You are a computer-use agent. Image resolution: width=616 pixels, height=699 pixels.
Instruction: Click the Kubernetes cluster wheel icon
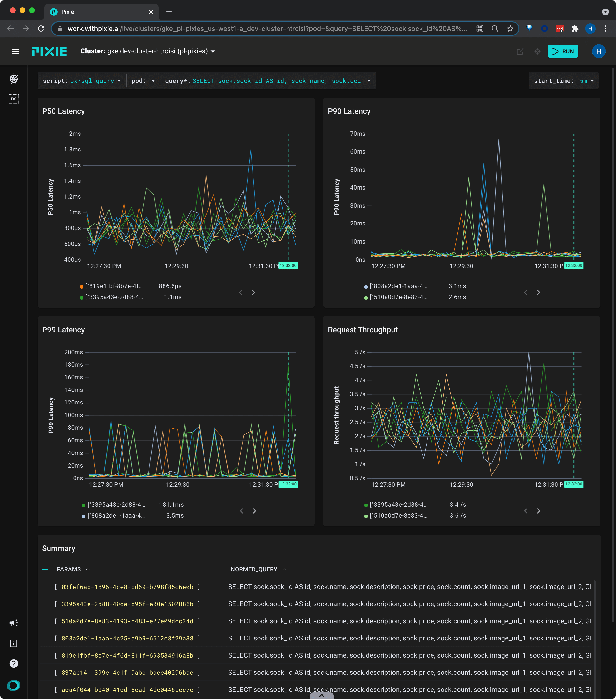[14, 79]
